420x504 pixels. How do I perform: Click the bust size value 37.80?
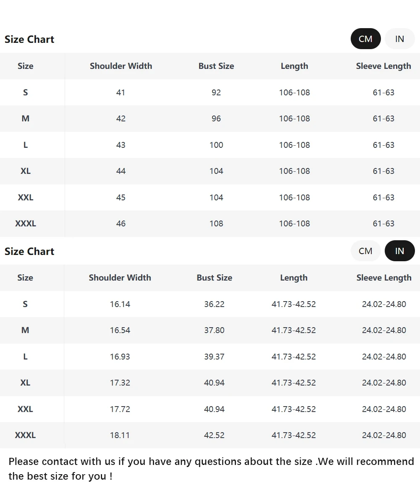click(x=214, y=330)
